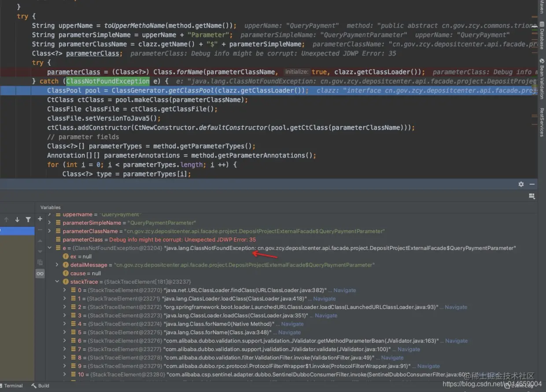Open the layout settings icon below gear
Viewport: 546px width, 392px height.
[x=531, y=196]
